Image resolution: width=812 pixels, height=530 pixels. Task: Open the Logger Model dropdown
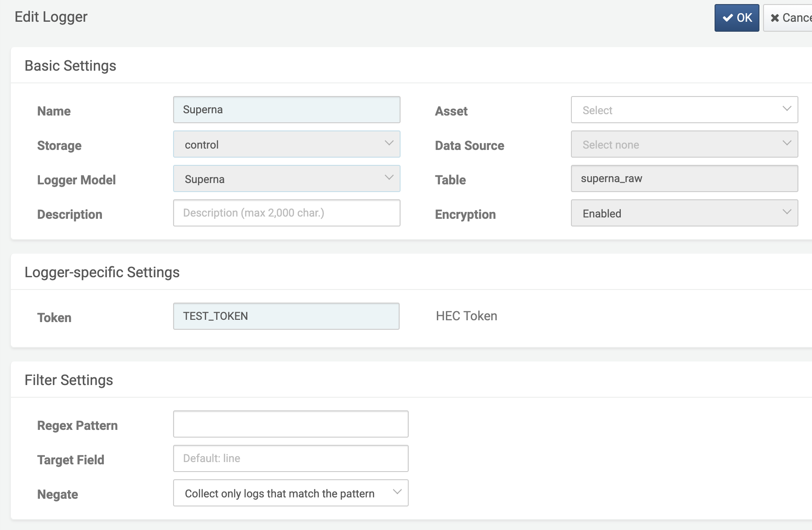pyautogui.click(x=287, y=178)
